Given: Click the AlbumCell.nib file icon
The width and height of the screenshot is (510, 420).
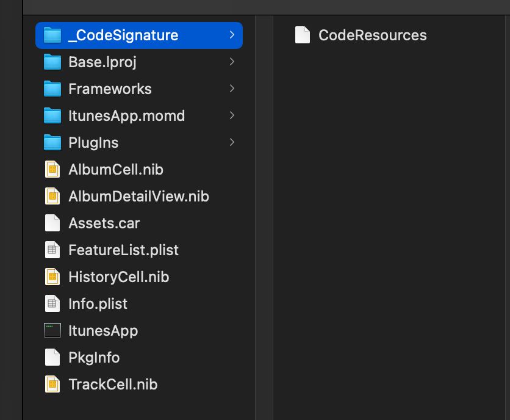Looking at the screenshot, I should tap(52, 169).
